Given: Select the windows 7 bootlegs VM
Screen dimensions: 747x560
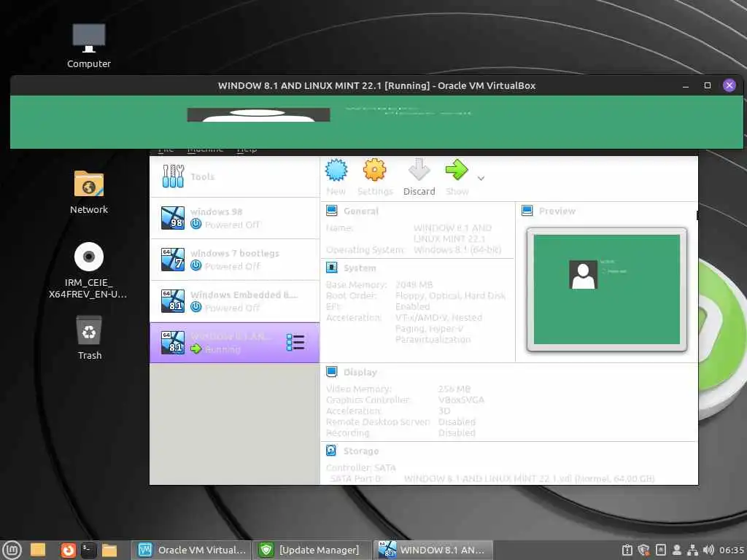Looking at the screenshot, I should tap(234, 260).
